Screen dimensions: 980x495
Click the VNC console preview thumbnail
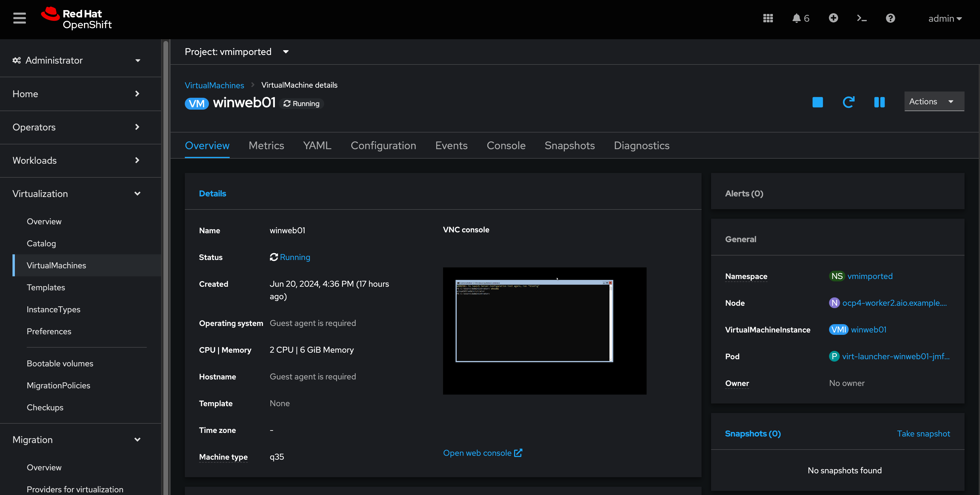pos(544,331)
